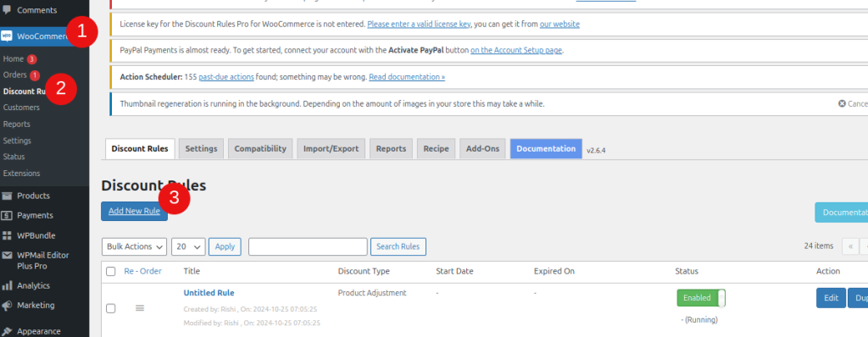The height and width of the screenshot is (337, 868).
Task: Go to WooCommerce Customers submenu
Action: point(21,108)
